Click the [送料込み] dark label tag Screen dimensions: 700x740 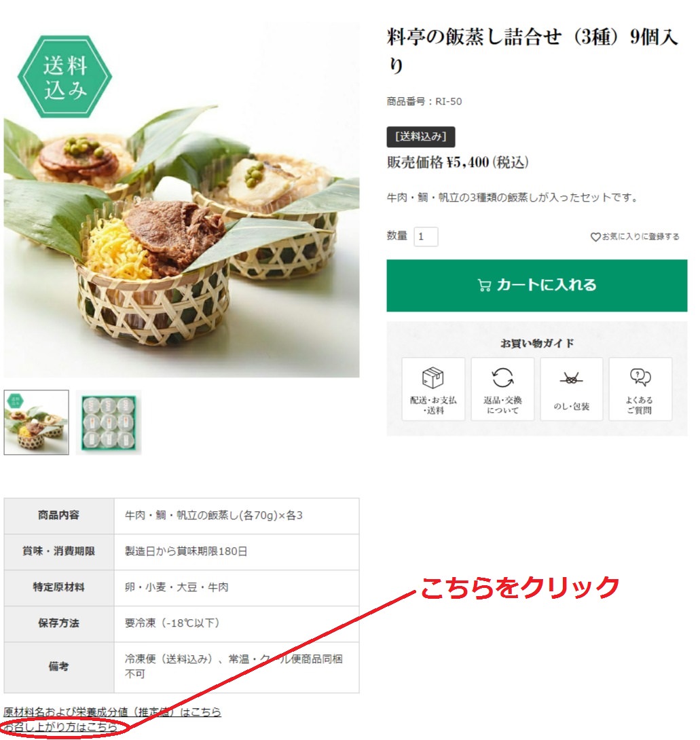[x=421, y=136]
